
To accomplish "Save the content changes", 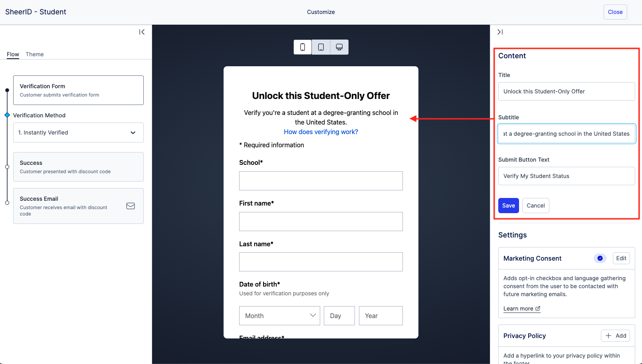I will pos(508,206).
